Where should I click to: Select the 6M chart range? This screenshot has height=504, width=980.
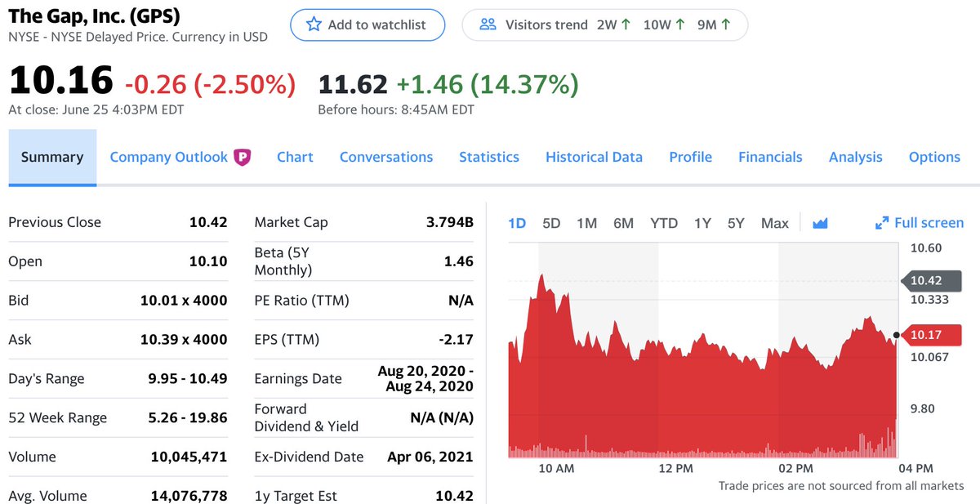pos(623,223)
